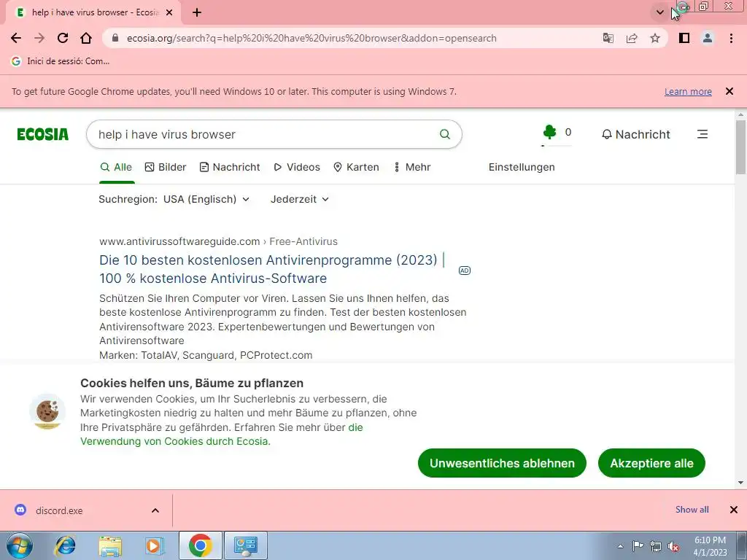Click Akzeptiere alle cookies button
The image size is (747, 560).
point(651,463)
